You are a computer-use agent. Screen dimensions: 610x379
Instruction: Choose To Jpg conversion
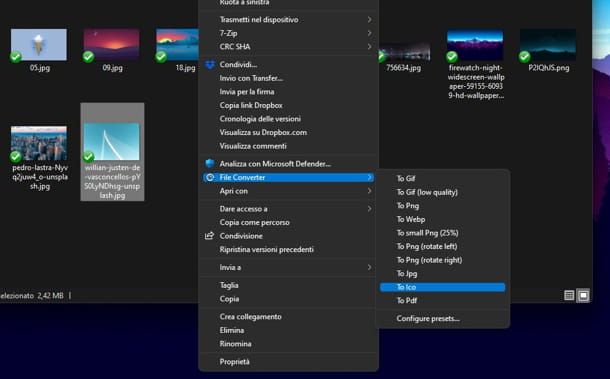pos(442,274)
